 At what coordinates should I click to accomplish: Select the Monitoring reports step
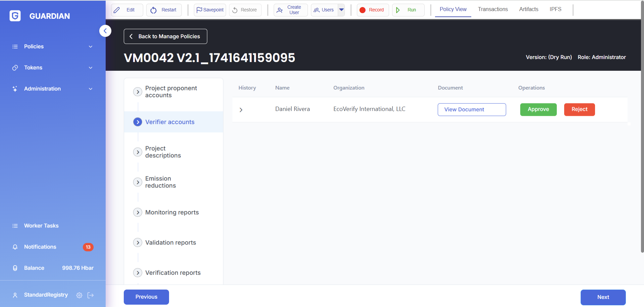[172, 212]
